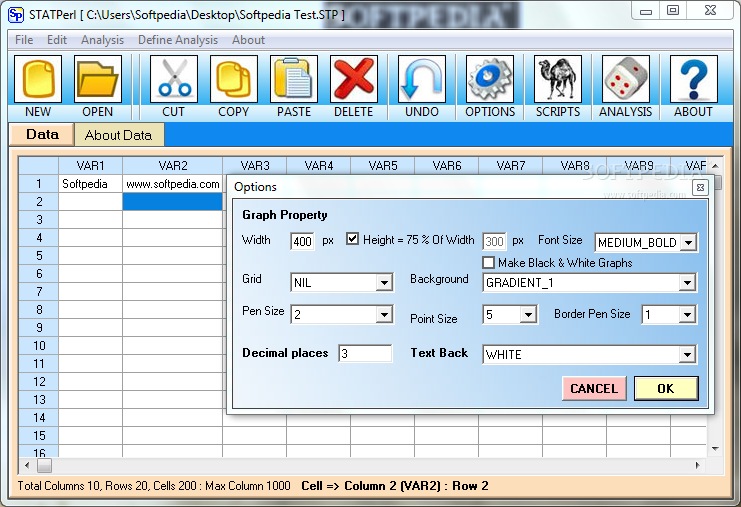Open the File menu
Viewport: 741px width, 507px height.
(x=24, y=40)
